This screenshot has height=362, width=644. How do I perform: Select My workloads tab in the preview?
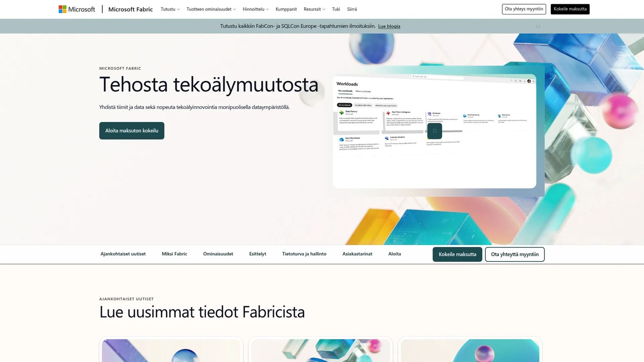point(345,91)
